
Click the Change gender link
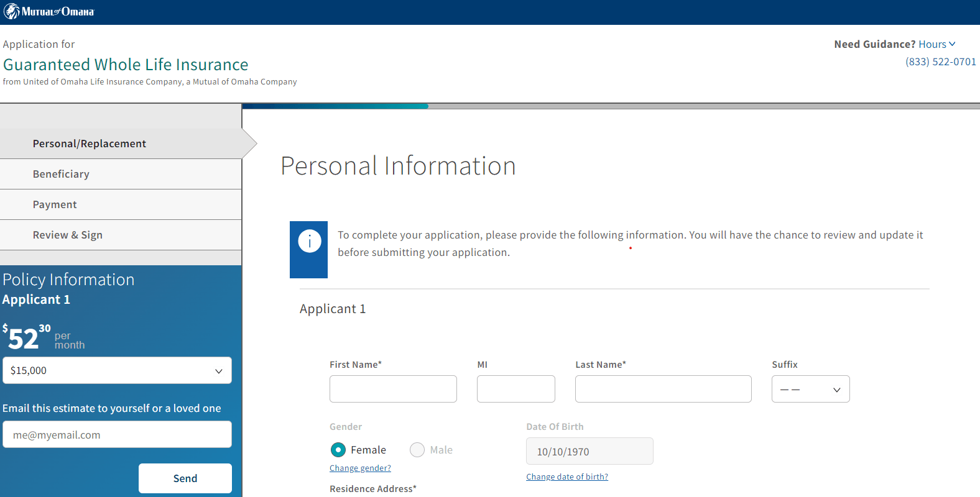360,468
